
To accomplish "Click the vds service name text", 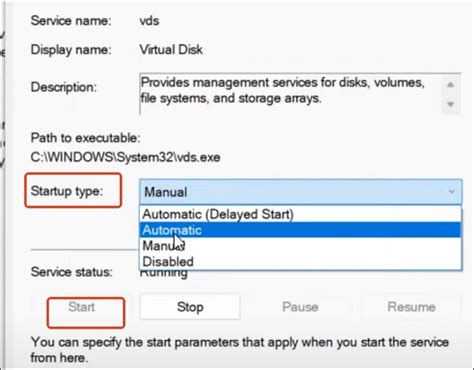I will point(149,21).
